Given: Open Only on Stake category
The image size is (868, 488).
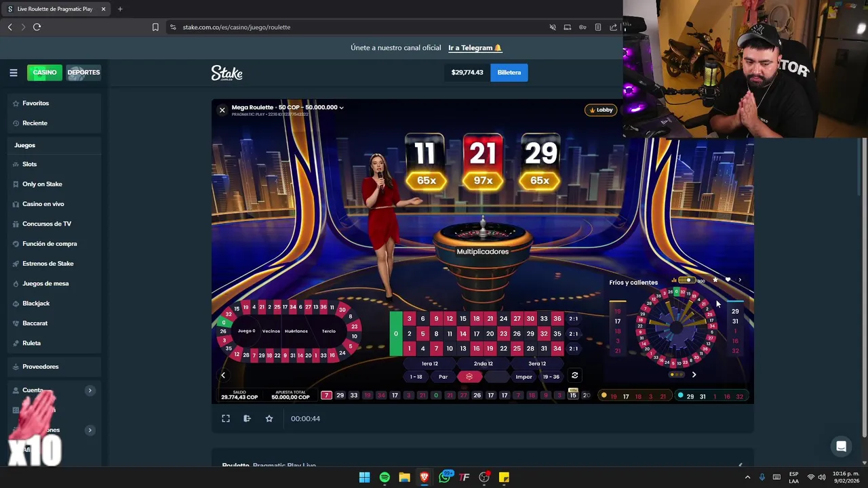Looking at the screenshot, I should point(54,184).
